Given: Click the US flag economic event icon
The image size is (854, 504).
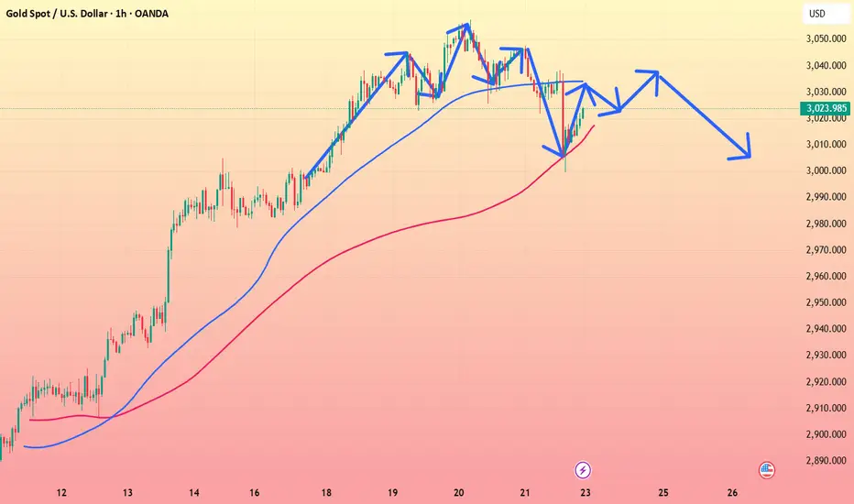Looking at the screenshot, I should tap(766, 470).
